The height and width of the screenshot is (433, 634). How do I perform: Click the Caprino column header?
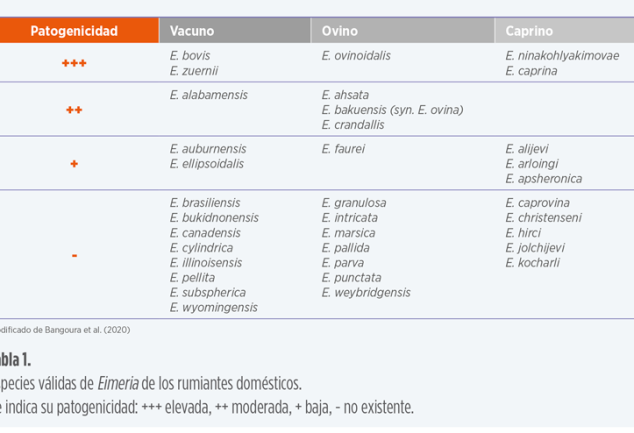[529, 31]
